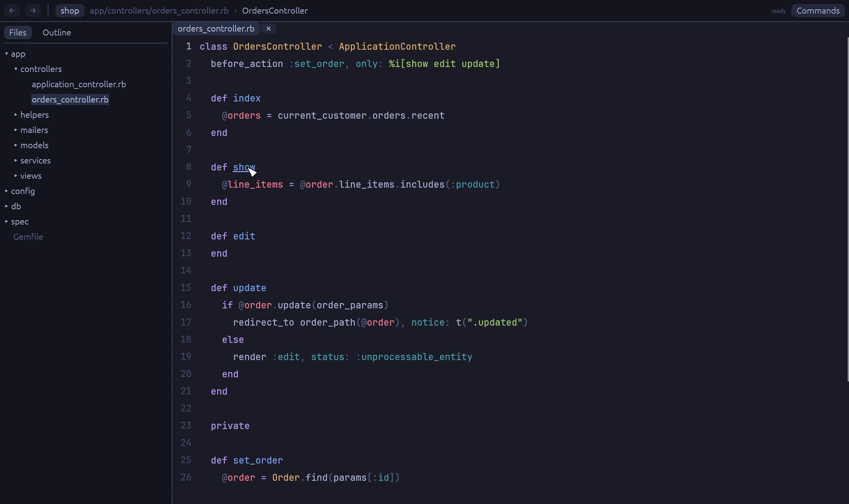This screenshot has height=504, width=849.
Task: Expand the views folder arrow
Action: point(16,176)
